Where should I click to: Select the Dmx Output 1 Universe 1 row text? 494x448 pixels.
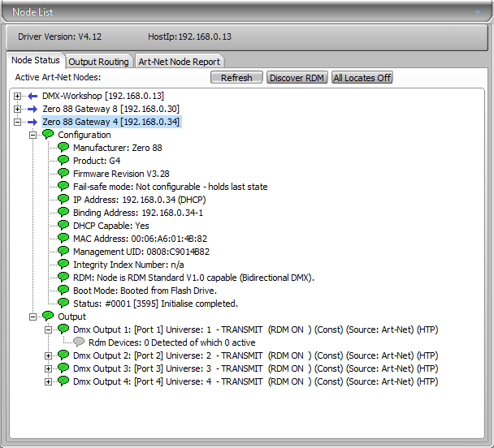click(255, 330)
